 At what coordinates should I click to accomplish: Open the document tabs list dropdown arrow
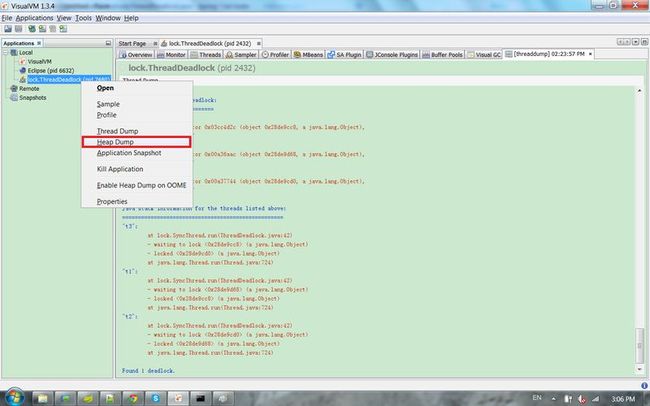[x=636, y=42]
